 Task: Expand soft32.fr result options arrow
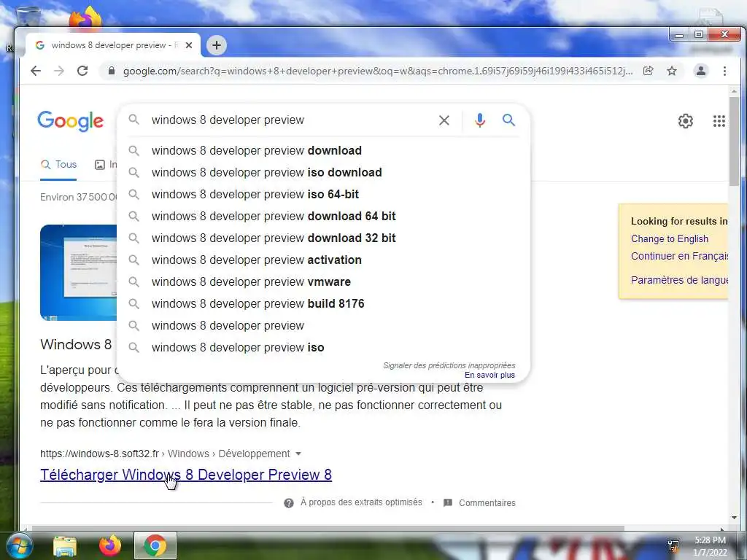point(298,454)
